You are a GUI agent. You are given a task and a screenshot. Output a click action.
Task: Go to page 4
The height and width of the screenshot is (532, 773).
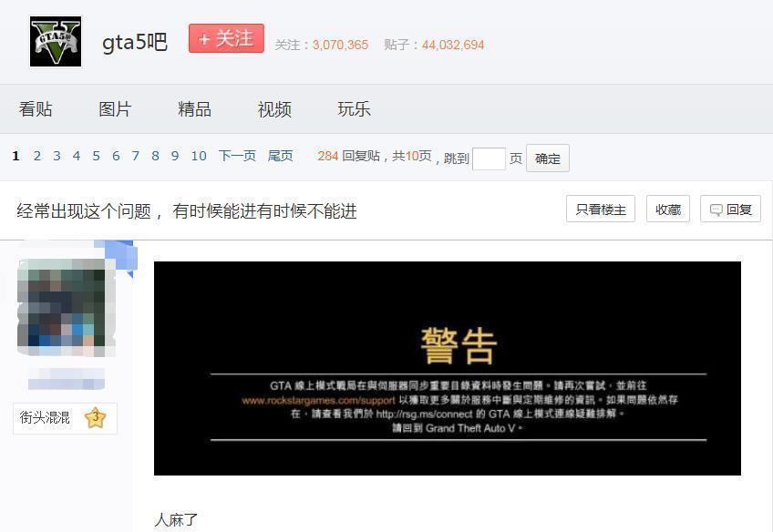point(77,156)
